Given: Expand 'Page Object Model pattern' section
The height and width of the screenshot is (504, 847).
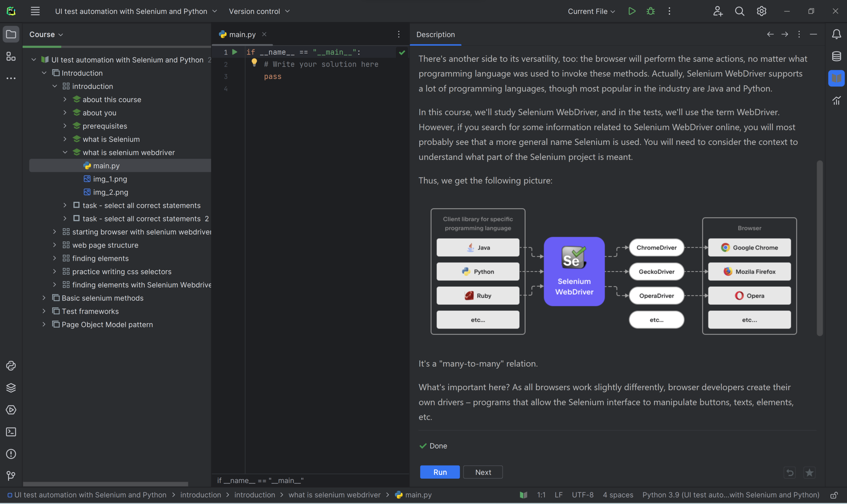Looking at the screenshot, I should [44, 324].
